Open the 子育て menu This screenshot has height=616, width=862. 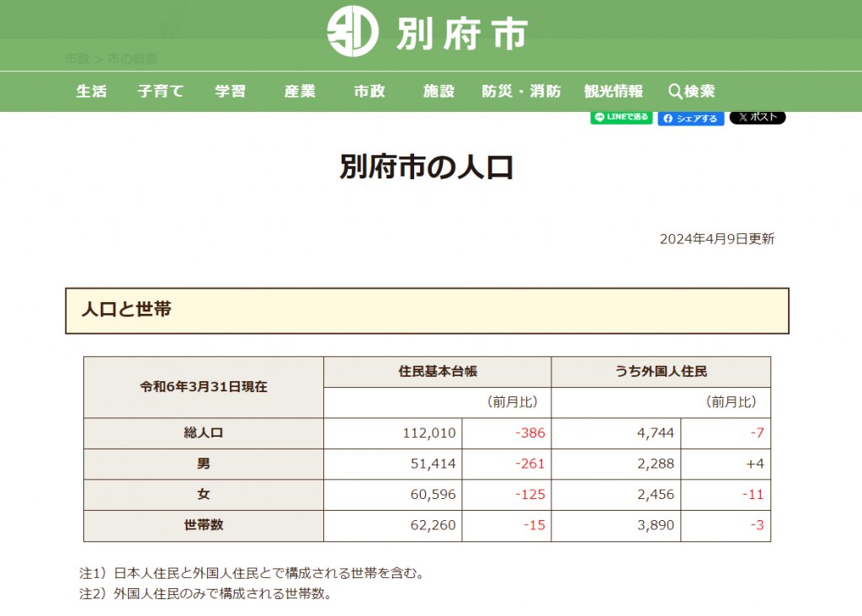(160, 92)
